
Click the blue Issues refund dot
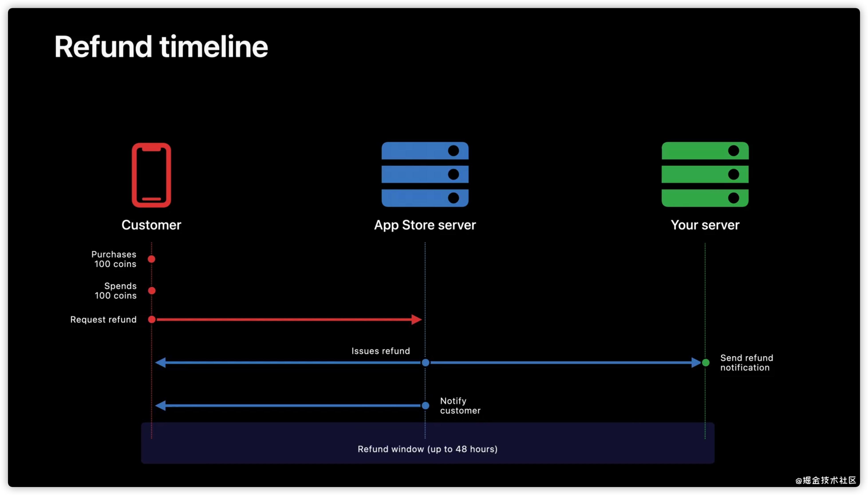point(425,362)
